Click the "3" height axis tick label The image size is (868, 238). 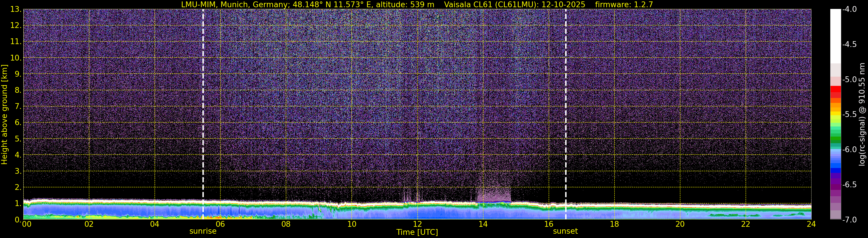click(18, 171)
